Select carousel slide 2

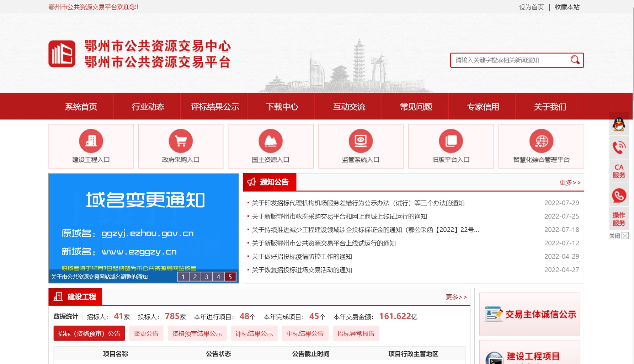tap(195, 277)
